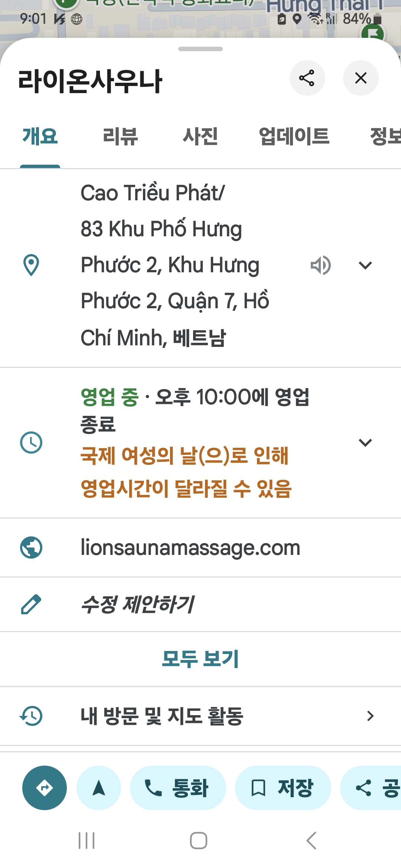The image size is (401, 868).
Task: Open lionsaunamassage.com website link
Action: [x=190, y=548]
